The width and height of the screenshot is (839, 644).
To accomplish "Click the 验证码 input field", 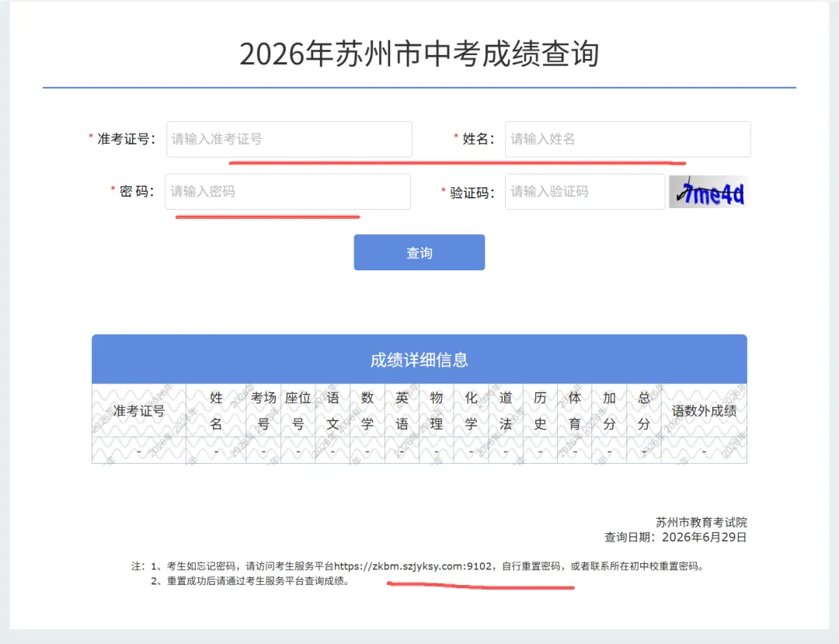I will click(x=585, y=191).
